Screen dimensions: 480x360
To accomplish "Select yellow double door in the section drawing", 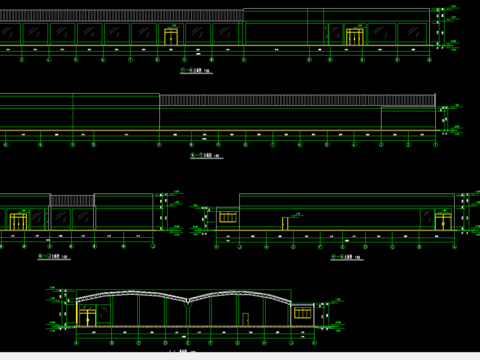I will tap(87, 318).
